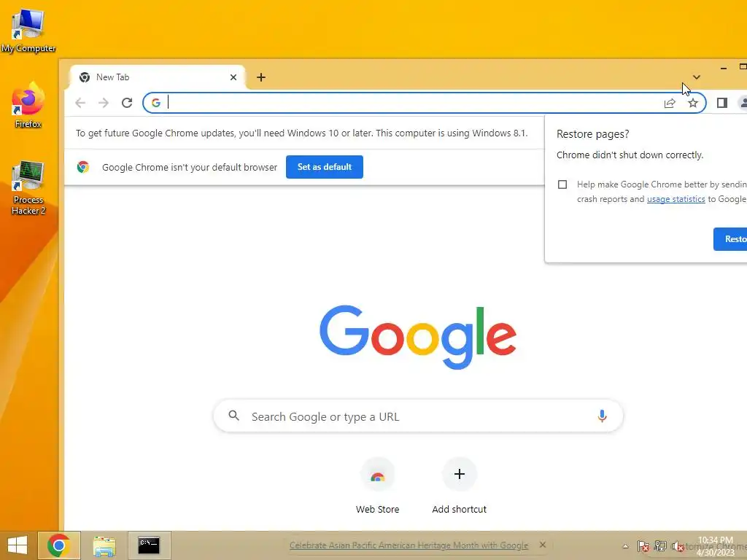The image size is (747, 560).
Task: Bookmark this tab with the star icon
Action: click(693, 103)
